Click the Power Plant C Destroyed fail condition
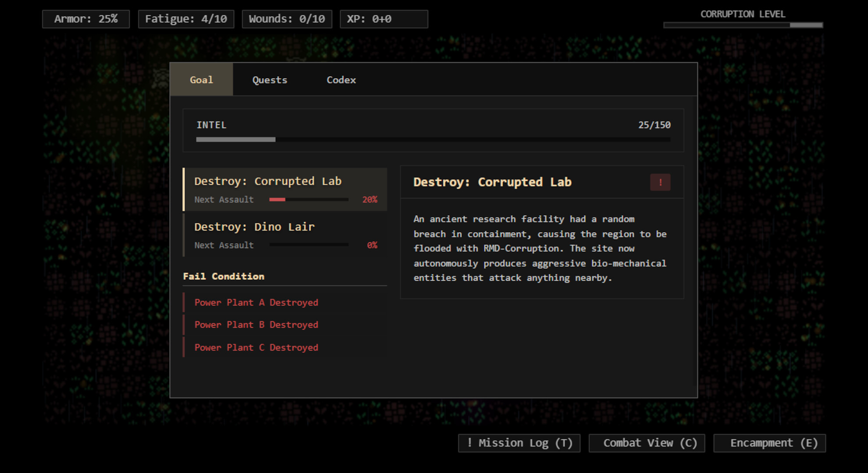Screen dimensions: 868x473 click(x=256, y=347)
